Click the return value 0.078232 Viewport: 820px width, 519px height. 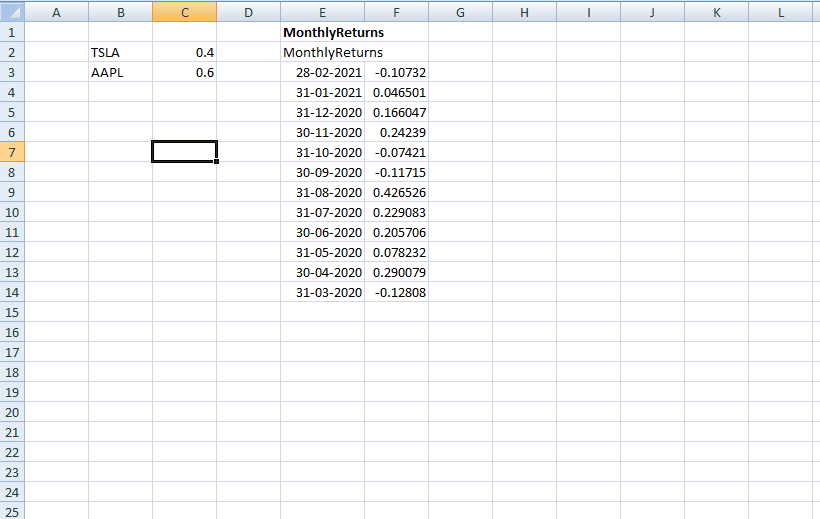tap(396, 252)
